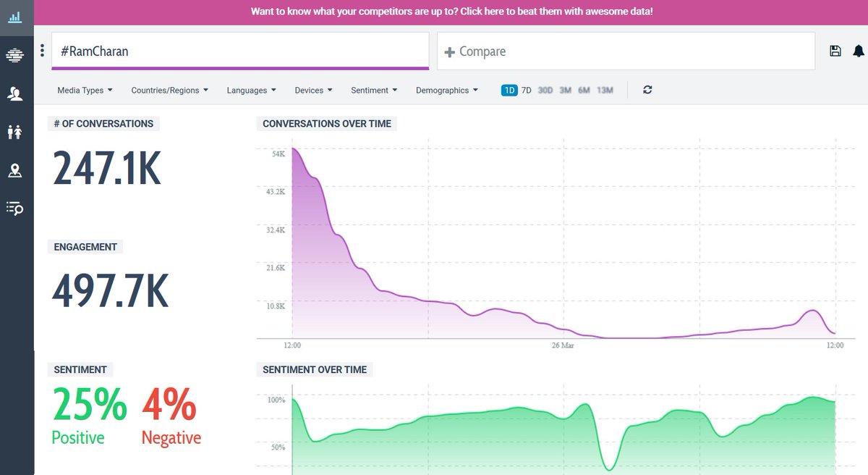Refresh data with the reload icon
Screen dimensions: 868x475
(x=647, y=90)
